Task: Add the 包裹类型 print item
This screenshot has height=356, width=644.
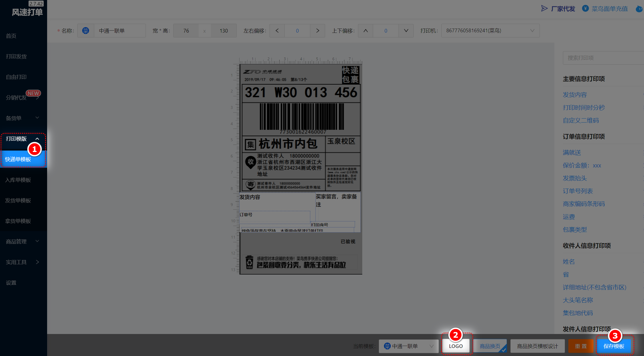Action: tap(575, 229)
